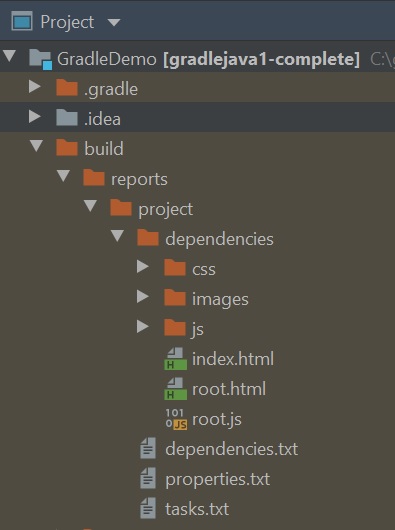Click the GradleDemo module folder icon

click(x=41, y=59)
